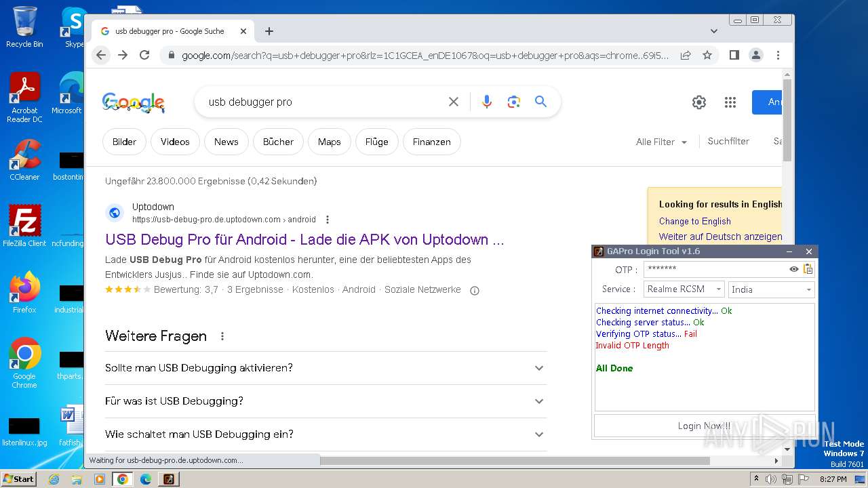The height and width of the screenshot is (488, 868).
Task: Select the Flüge filter chip
Action: [x=376, y=142]
